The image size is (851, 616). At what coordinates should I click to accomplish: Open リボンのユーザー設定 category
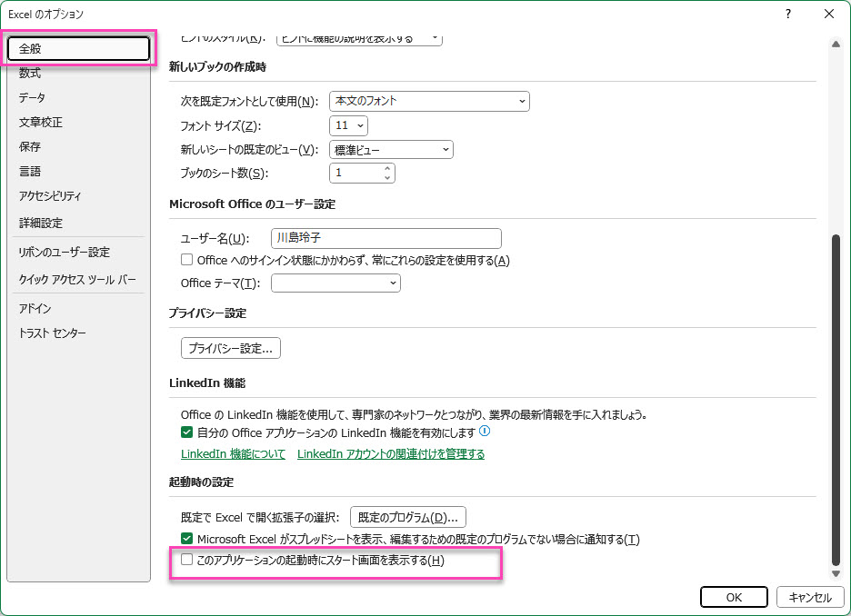(65, 253)
